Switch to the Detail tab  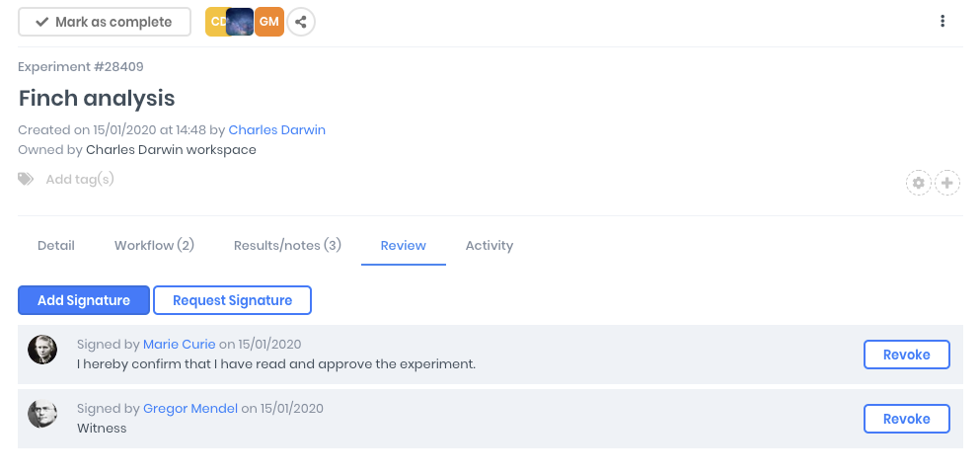pyautogui.click(x=56, y=245)
